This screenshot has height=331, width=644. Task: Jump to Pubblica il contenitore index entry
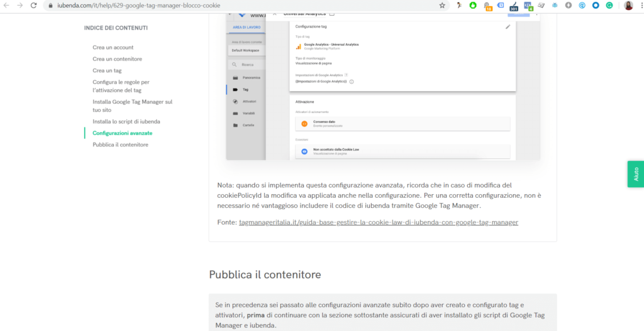tap(120, 144)
